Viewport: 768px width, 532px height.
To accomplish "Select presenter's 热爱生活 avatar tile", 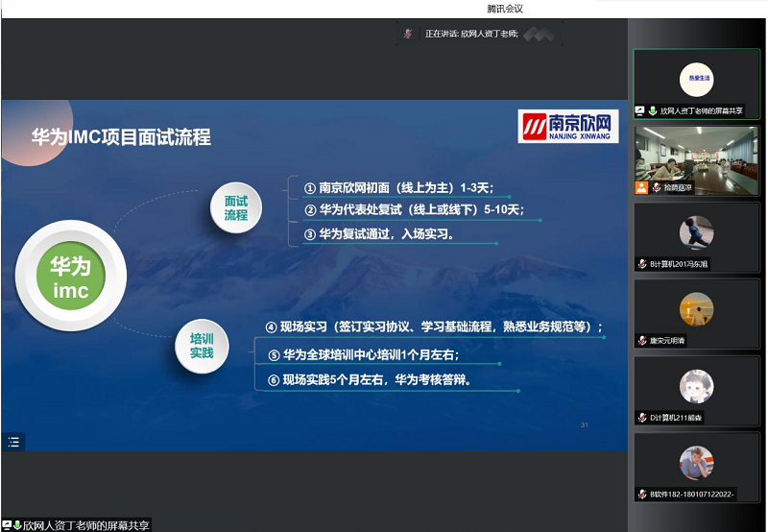I will pyautogui.click(x=696, y=78).
